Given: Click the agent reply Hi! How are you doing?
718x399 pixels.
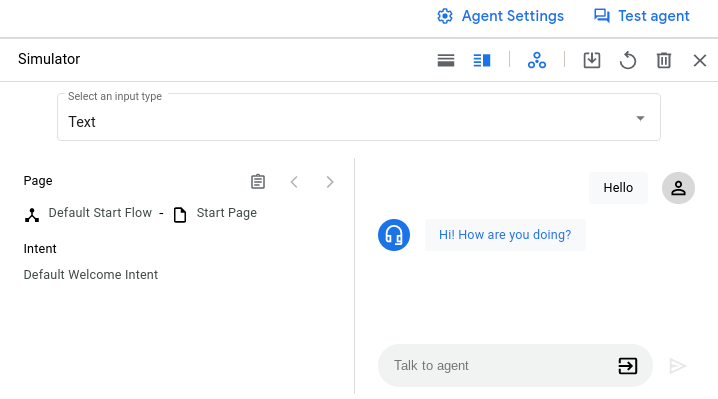Looking at the screenshot, I should click(x=505, y=235).
